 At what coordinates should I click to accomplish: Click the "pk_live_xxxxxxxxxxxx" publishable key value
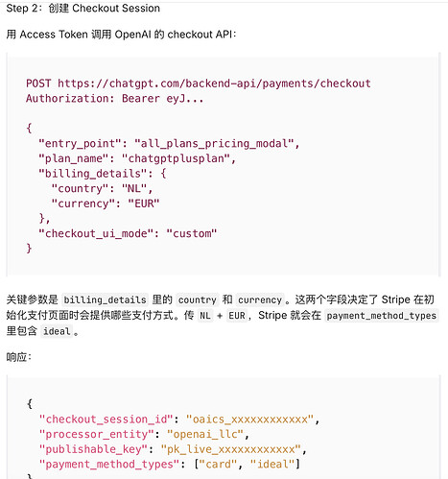(231, 449)
